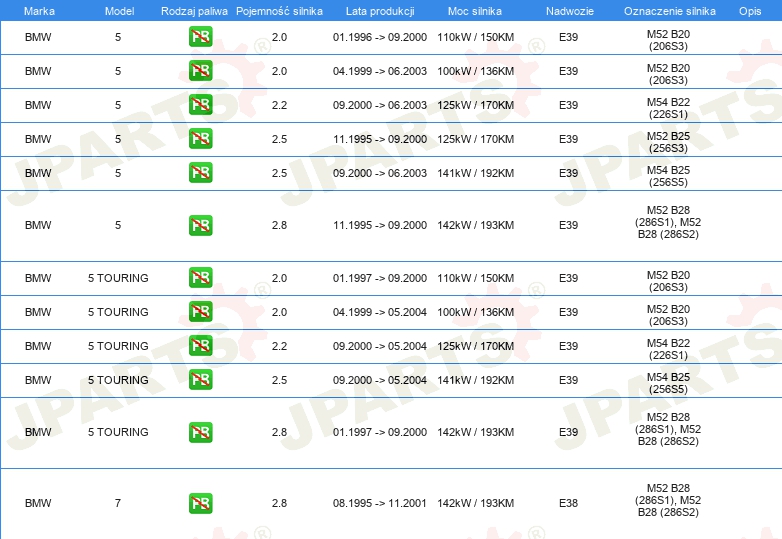Click engine capacity 2.2 in BMW 5 row
The width and height of the screenshot is (782, 539).
point(279,105)
